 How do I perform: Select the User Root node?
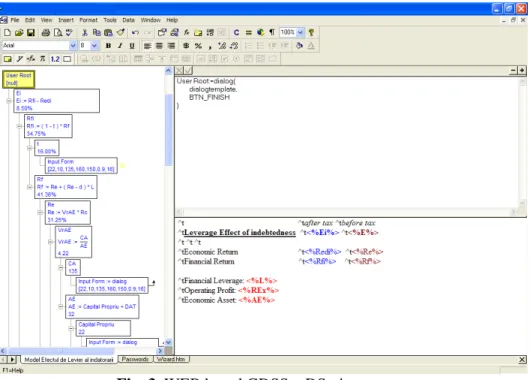tap(19, 79)
